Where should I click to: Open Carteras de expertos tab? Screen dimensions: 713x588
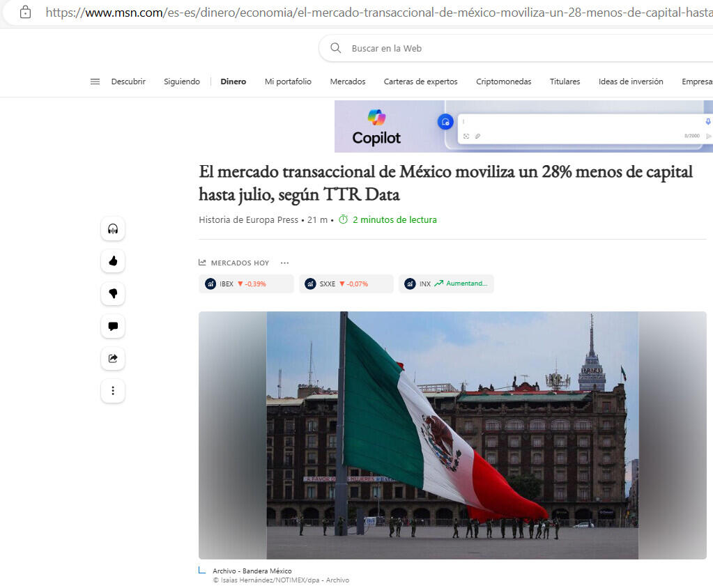pyautogui.click(x=420, y=82)
